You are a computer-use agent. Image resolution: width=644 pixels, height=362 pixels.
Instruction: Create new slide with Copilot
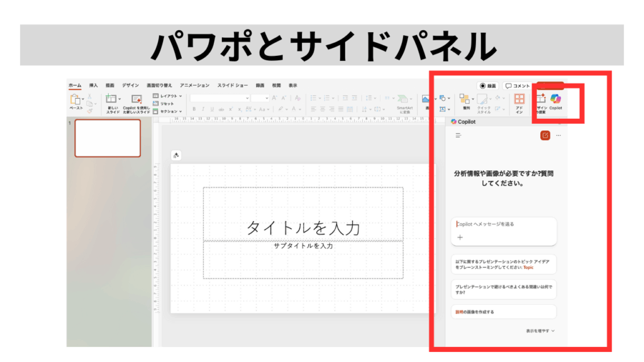point(136,101)
